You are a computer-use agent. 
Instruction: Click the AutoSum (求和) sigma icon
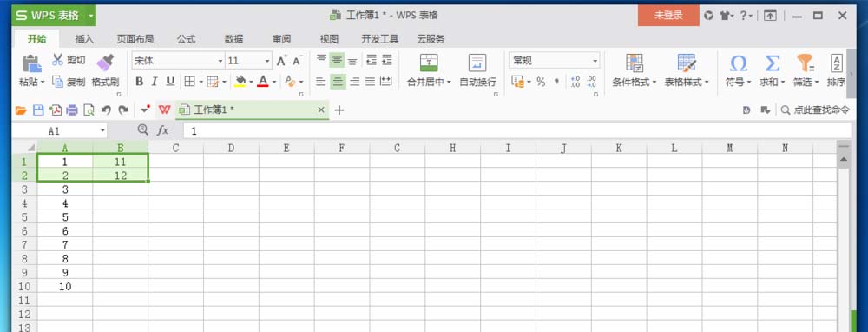click(772, 63)
